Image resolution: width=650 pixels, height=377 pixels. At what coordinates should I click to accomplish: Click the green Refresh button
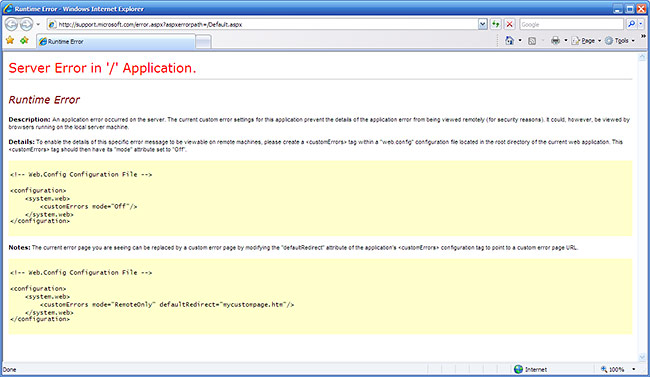click(x=496, y=24)
